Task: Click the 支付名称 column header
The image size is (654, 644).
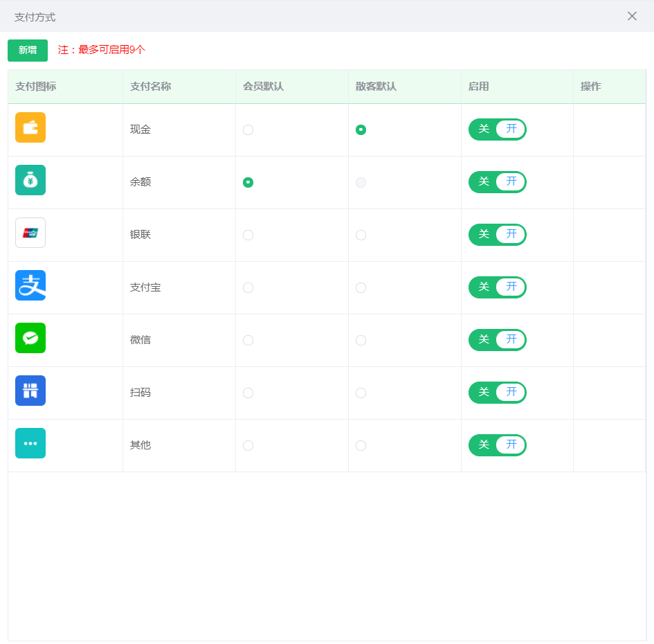Action: pos(151,87)
